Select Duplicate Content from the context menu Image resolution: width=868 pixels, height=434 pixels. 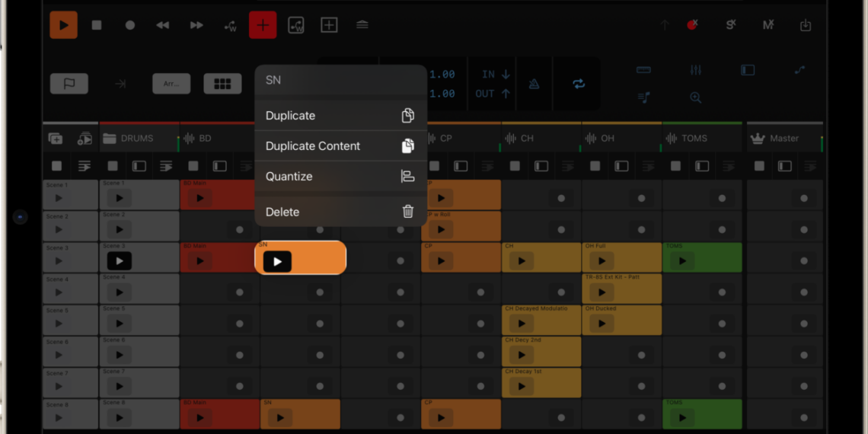point(340,146)
